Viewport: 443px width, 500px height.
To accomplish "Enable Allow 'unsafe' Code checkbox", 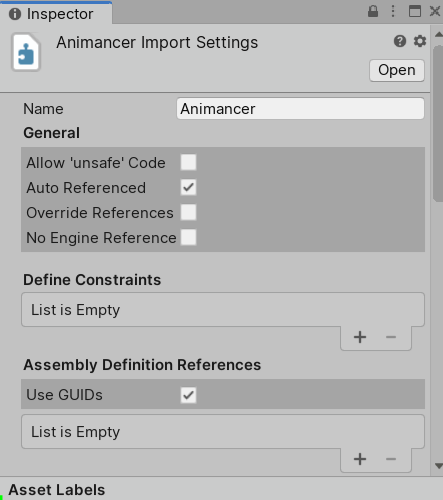I will [188, 162].
